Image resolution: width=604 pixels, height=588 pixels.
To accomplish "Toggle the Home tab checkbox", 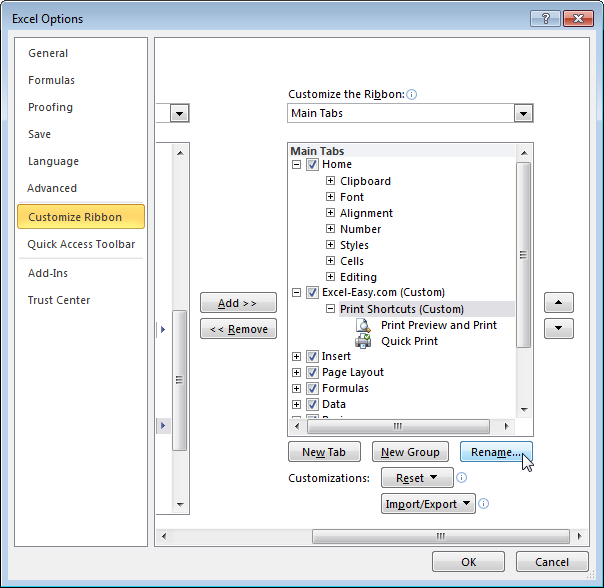I will [x=312, y=165].
